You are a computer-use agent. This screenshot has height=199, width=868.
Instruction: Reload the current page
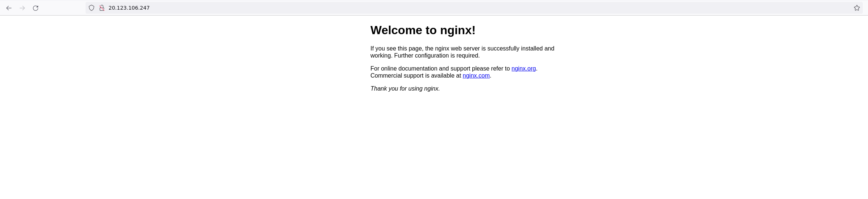[36, 8]
